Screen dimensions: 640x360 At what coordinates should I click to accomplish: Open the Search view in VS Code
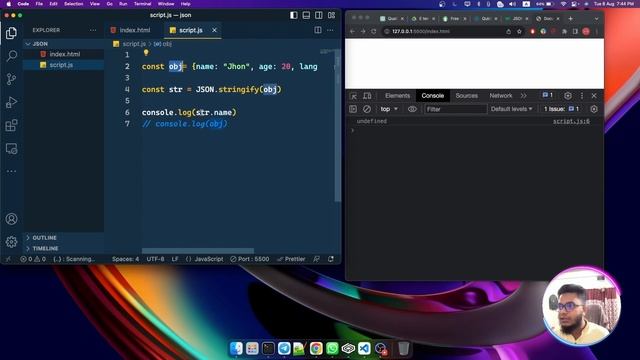(x=11, y=56)
